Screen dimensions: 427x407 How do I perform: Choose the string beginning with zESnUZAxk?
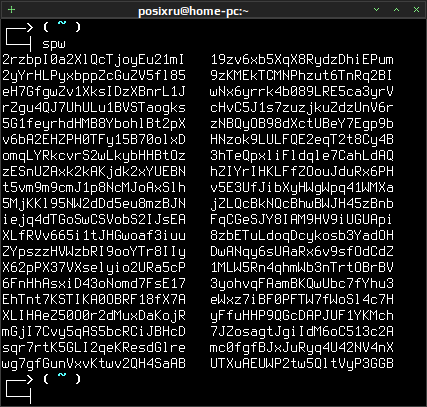pyautogui.click(x=93, y=172)
